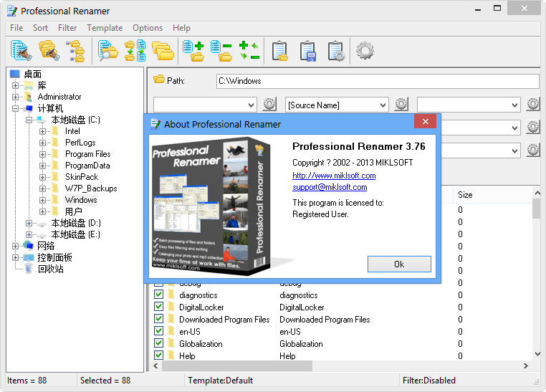
Task: Click the Professional Renamer box image
Action: 212,206
